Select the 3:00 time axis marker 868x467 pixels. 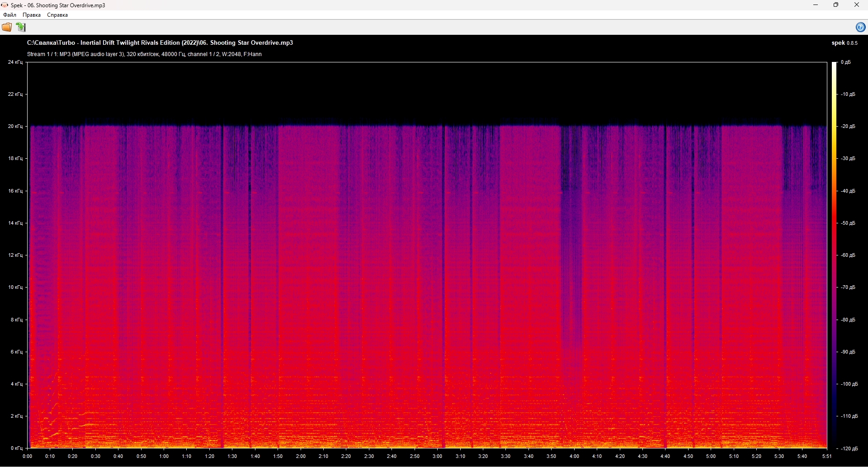437,456
